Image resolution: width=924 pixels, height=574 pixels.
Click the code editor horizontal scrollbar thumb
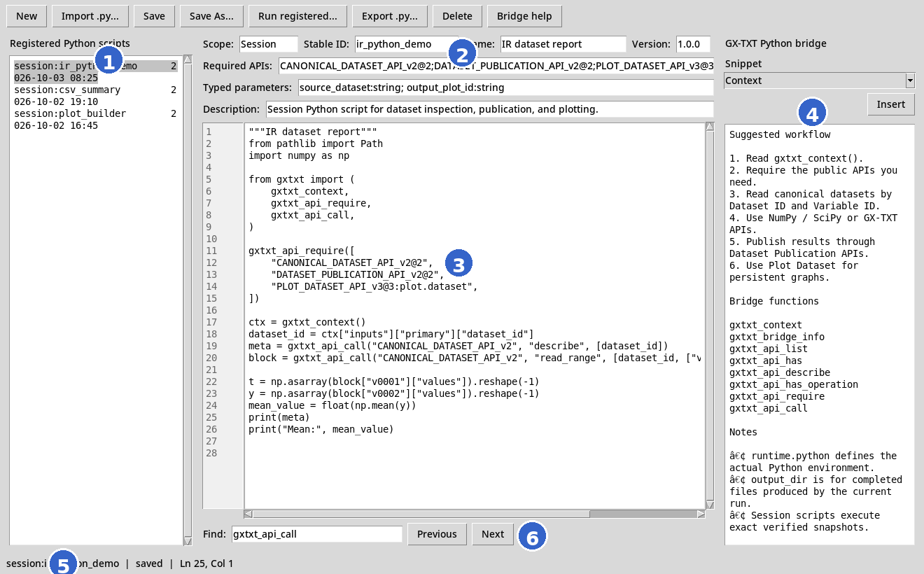421,514
